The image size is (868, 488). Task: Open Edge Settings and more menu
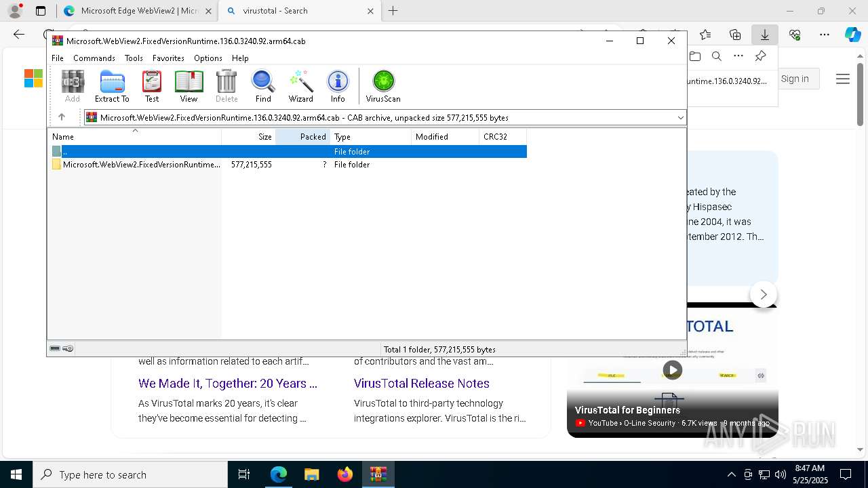click(825, 35)
